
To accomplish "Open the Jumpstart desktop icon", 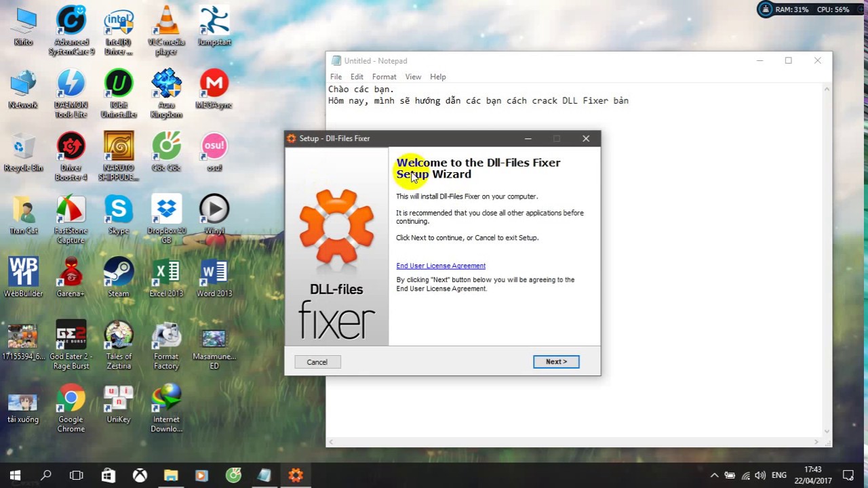I will point(214,26).
